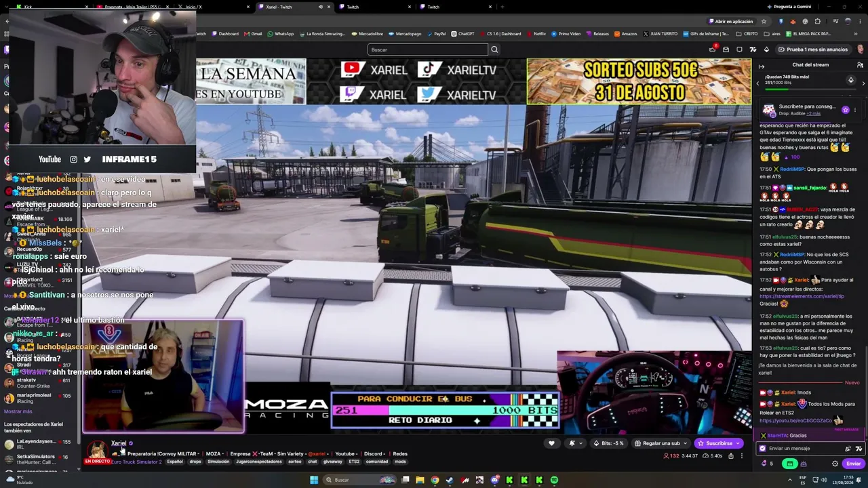
Task: Open the Get Bits diamond icon
Action: [766, 49]
